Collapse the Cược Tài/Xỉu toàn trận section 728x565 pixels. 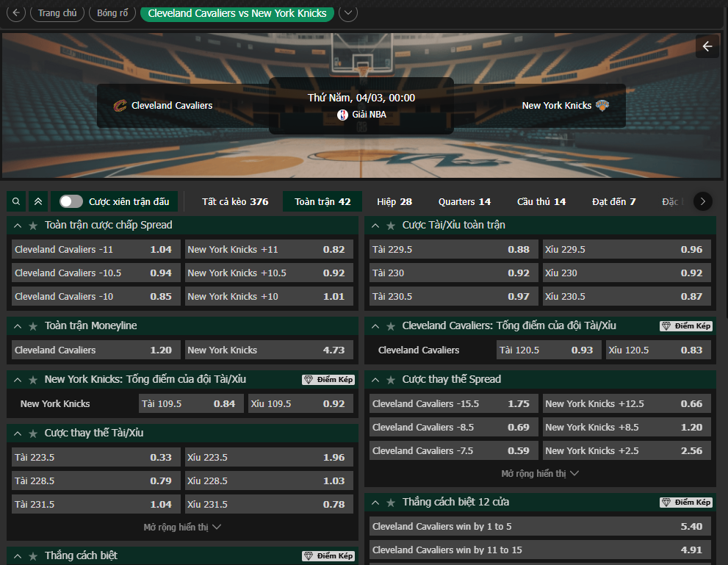(375, 226)
